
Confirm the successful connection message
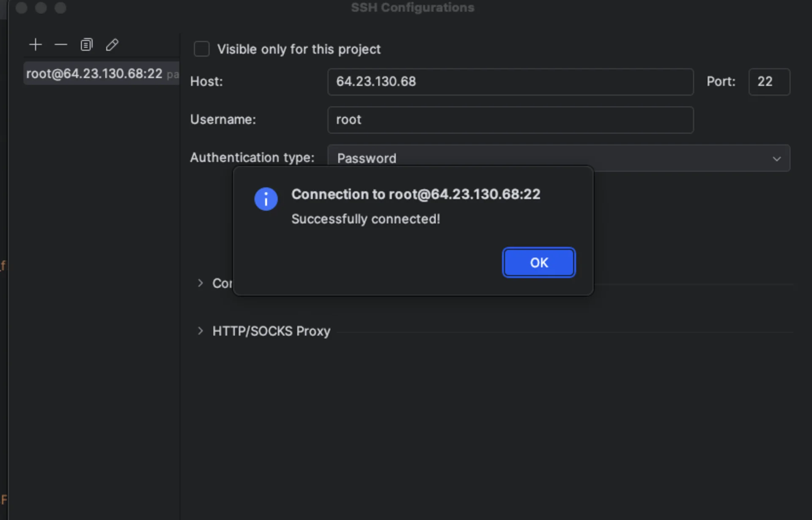point(538,262)
